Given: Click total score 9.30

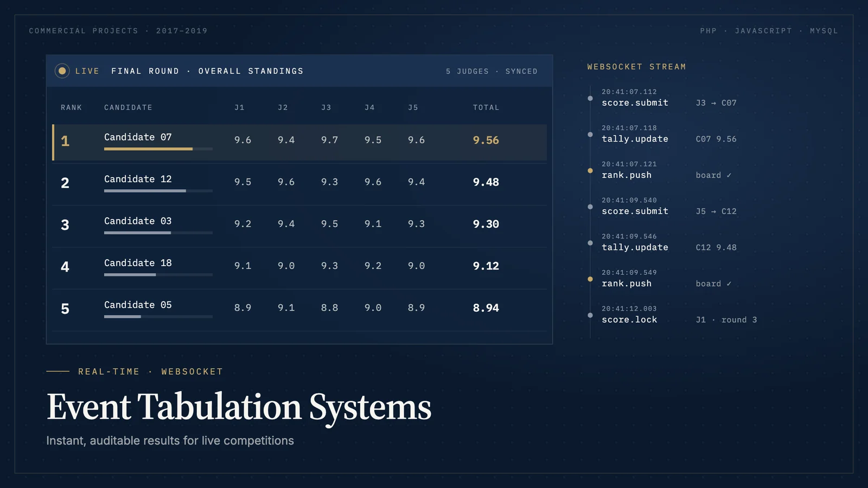Looking at the screenshot, I should 486,224.
